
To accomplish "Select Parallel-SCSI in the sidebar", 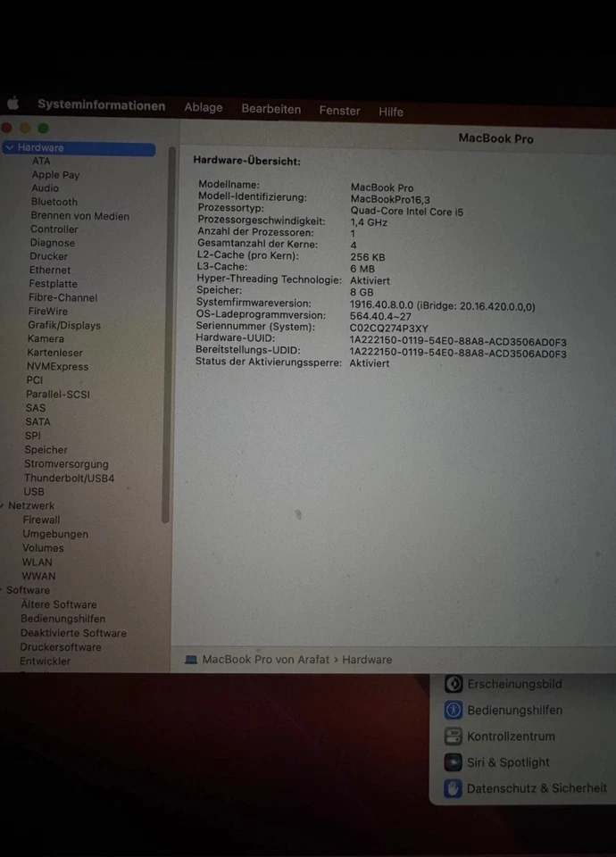I will [58, 394].
